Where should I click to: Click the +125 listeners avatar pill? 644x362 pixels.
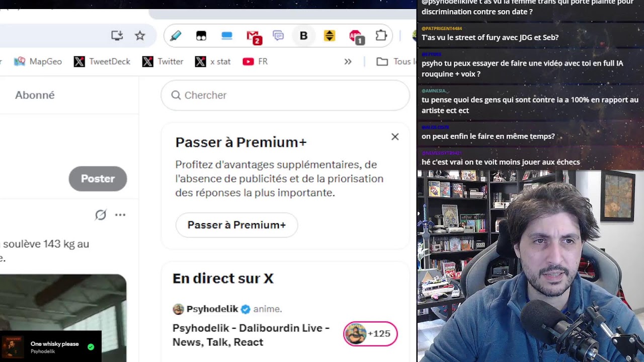coord(370,333)
